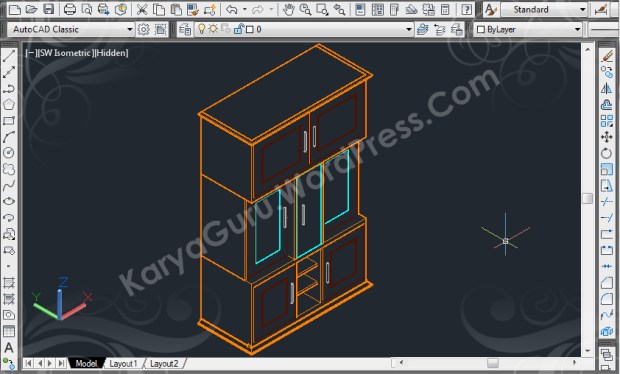This screenshot has width=620, height=374.
Task: Select the Fillet modify tool
Action: point(607,299)
